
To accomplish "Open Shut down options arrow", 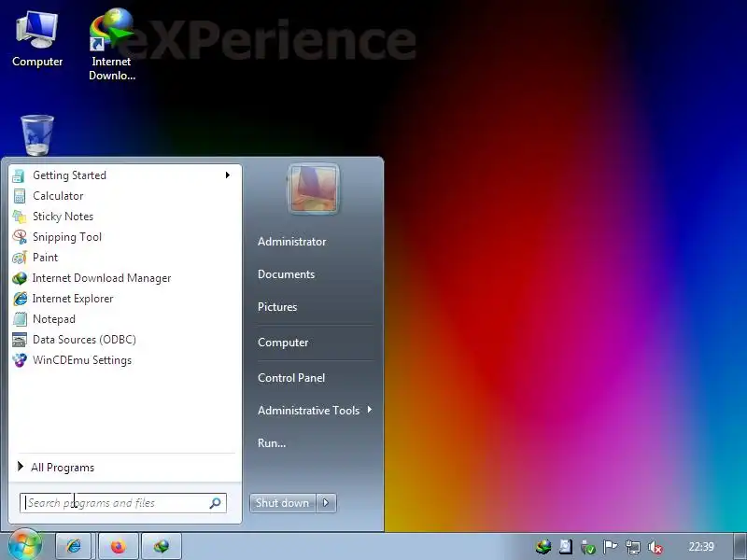I will coord(326,503).
